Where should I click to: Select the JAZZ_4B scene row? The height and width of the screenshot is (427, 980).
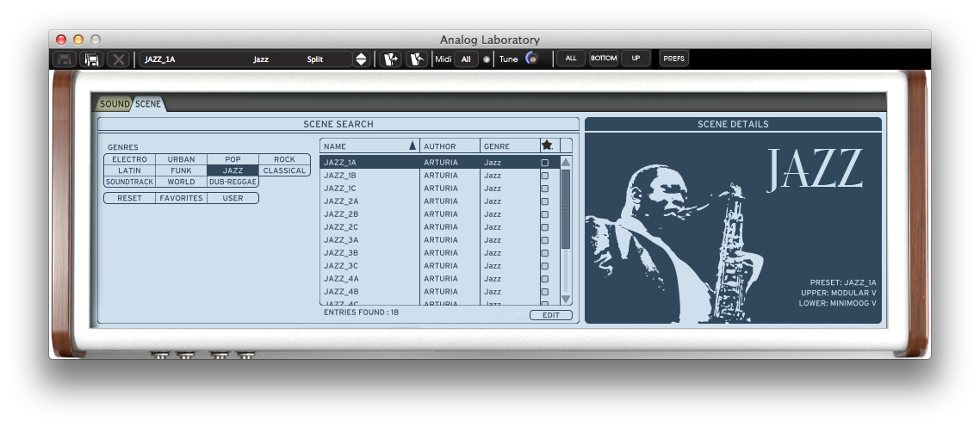pyautogui.click(x=439, y=291)
